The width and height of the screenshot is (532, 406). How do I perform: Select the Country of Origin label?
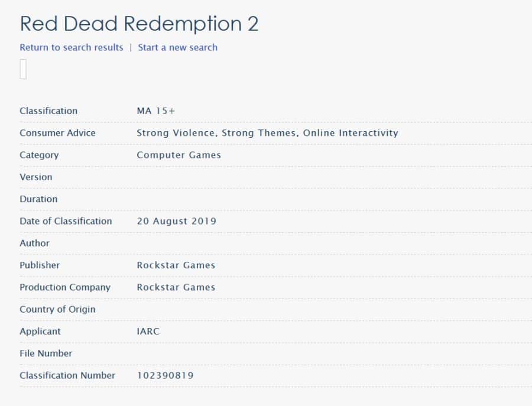pos(57,309)
